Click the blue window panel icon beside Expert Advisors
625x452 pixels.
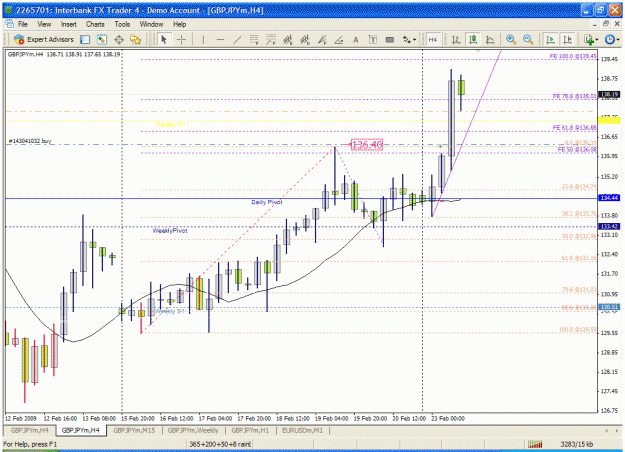click(85, 39)
